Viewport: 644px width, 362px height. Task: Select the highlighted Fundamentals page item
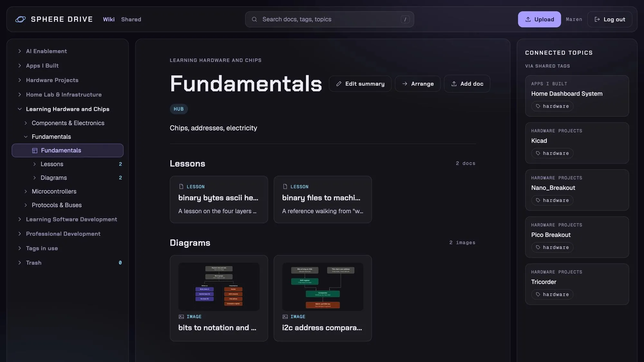pos(68,150)
